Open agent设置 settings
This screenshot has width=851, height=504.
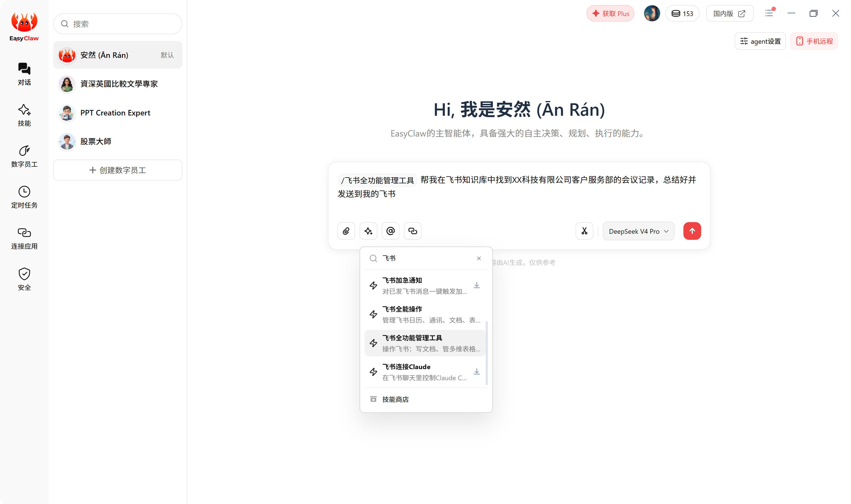click(x=760, y=41)
